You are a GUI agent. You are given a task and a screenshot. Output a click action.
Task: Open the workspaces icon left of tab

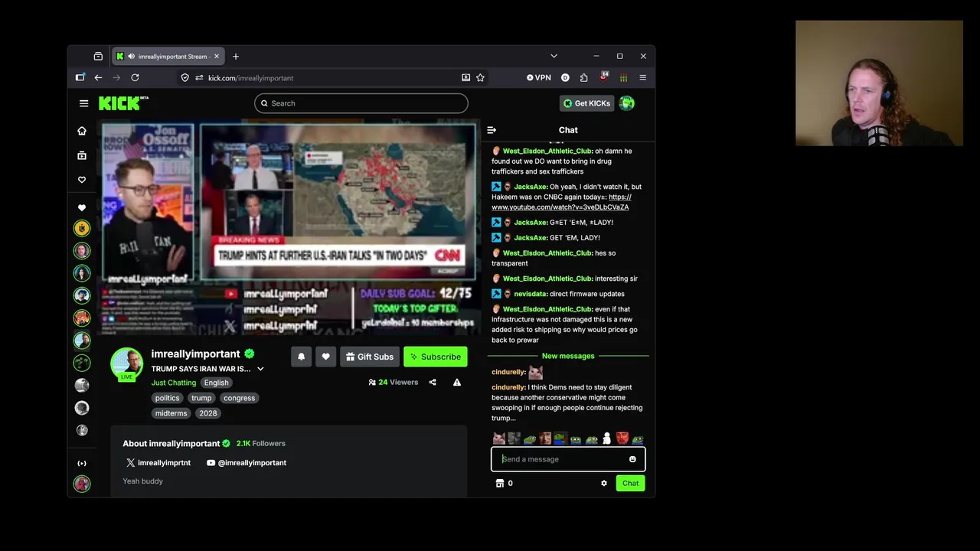coord(98,56)
